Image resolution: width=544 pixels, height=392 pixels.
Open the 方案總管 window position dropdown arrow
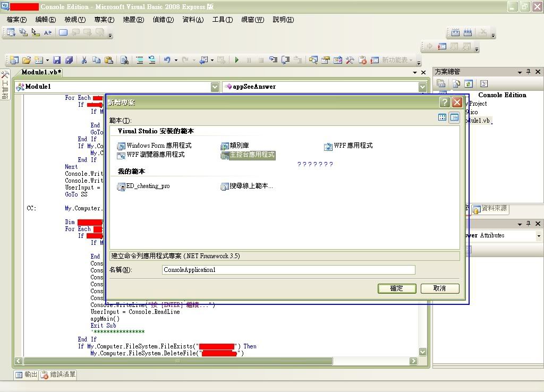pyautogui.click(x=520, y=72)
